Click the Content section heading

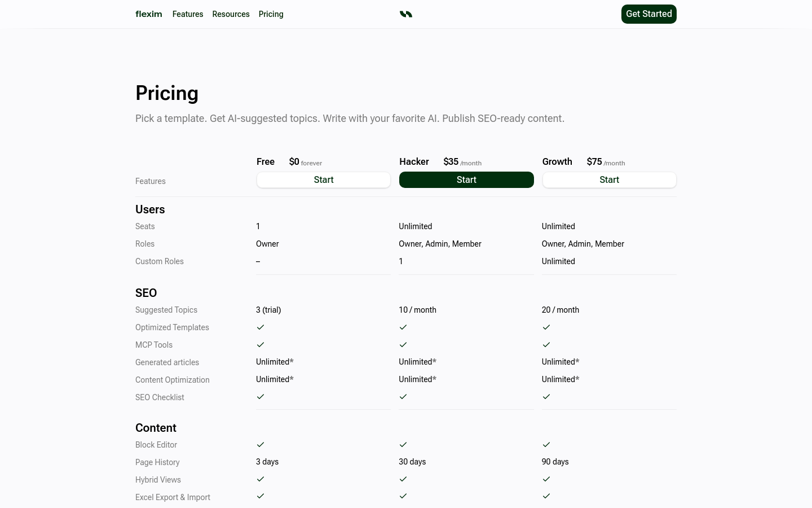click(x=156, y=428)
